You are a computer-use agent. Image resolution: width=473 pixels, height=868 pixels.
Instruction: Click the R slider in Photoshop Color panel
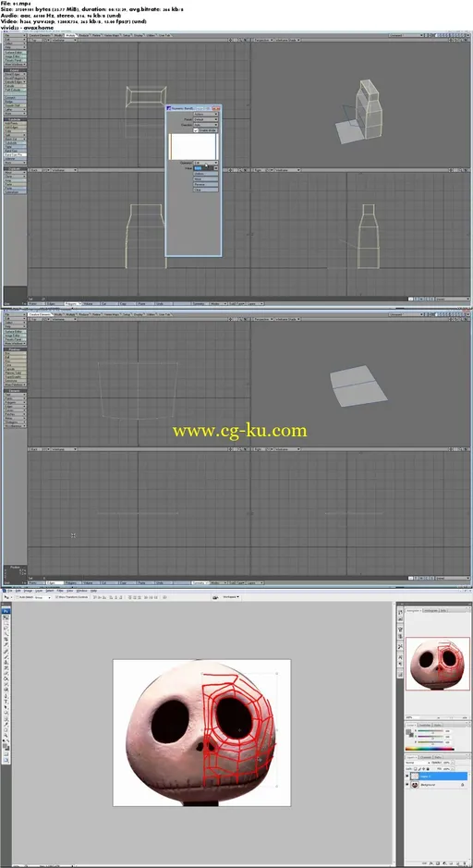431,730
